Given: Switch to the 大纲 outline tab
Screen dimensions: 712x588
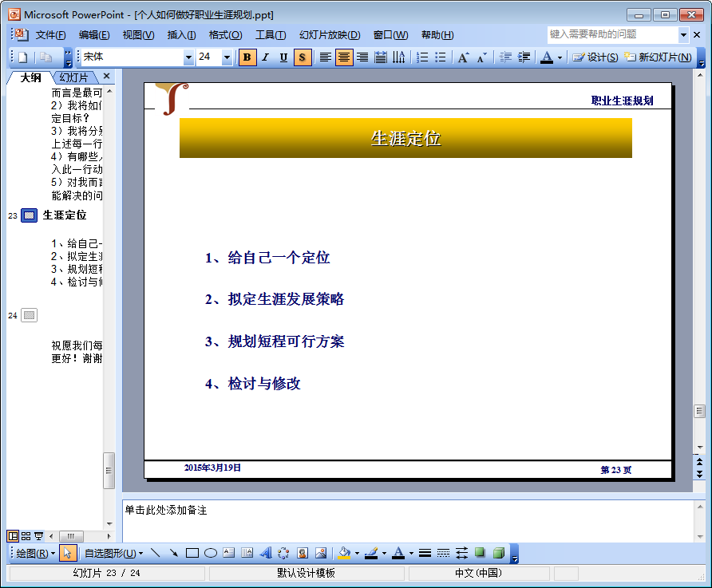Looking at the screenshot, I should click(30, 77).
